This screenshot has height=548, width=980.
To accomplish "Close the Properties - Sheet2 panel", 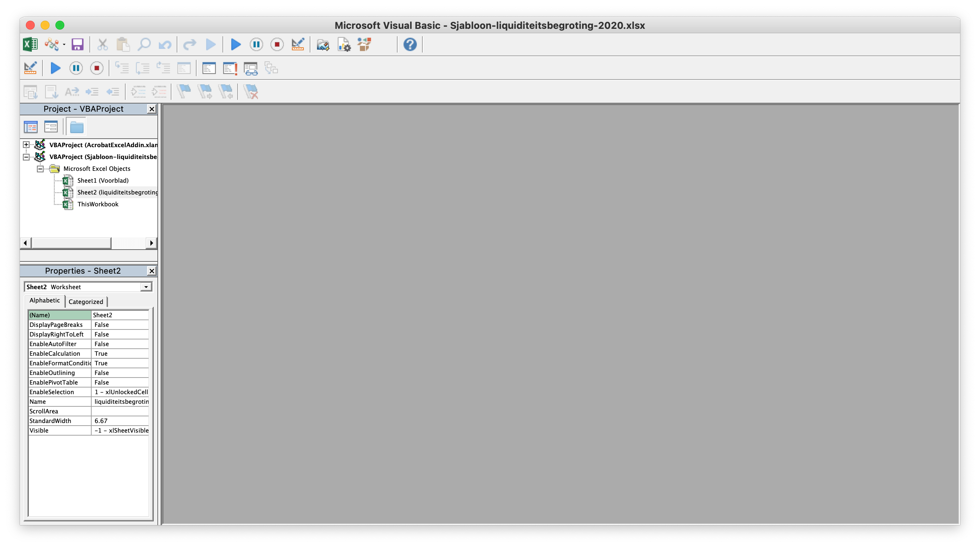I will pos(152,271).
